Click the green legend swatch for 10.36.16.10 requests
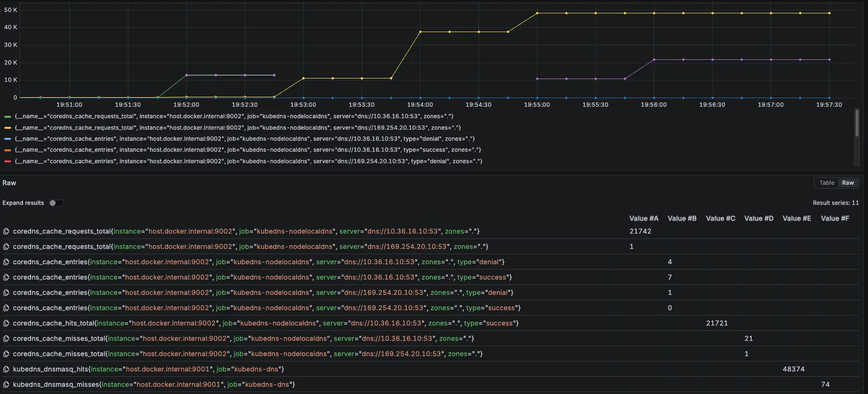The image size is (868, 394). pyautogui.click(x=8, y=116)
